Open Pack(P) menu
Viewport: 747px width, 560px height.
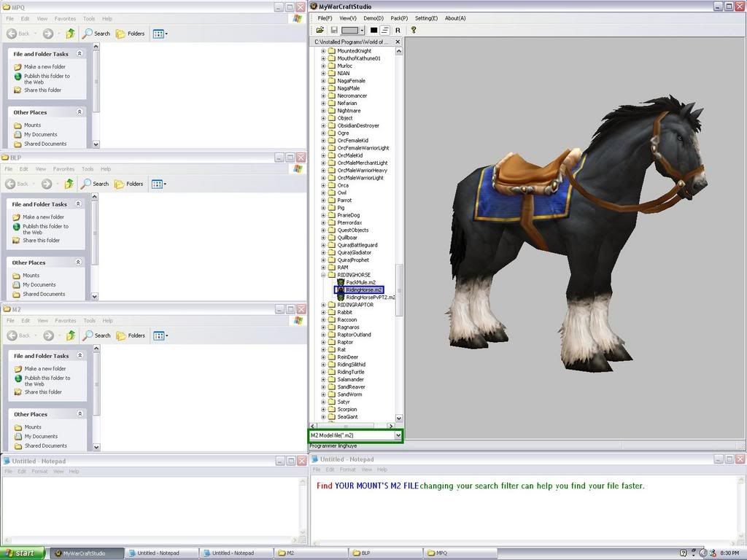point(399,18)
